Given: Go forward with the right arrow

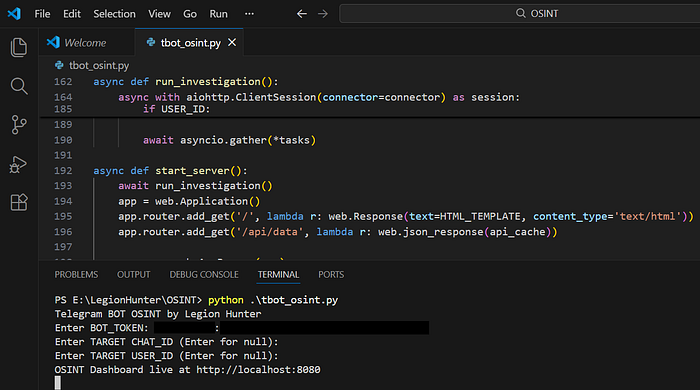Looking at the screenshot, I should [x=323, y=14].
